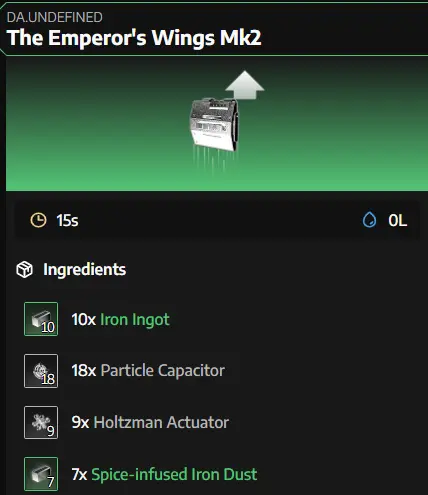Viewport: 428px width, 495px height.
Task: Select the Particle Capacitor ingredient name
Action: [x=163, y=371]
